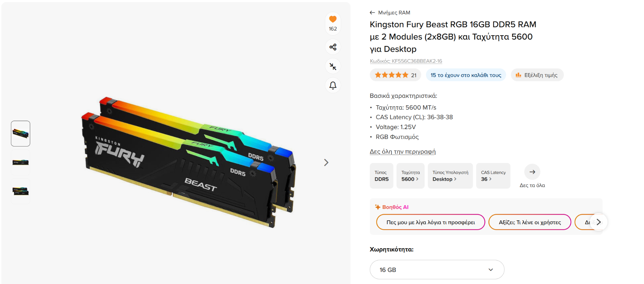Viewport: 644px width, 284px height.
Task: Add product to favorites with heart icon
Action: click(333, 19)
